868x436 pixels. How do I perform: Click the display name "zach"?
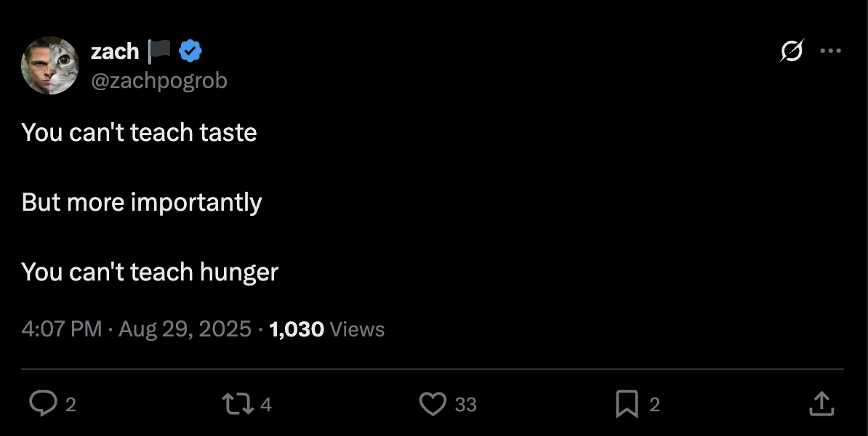pos(115,52)
